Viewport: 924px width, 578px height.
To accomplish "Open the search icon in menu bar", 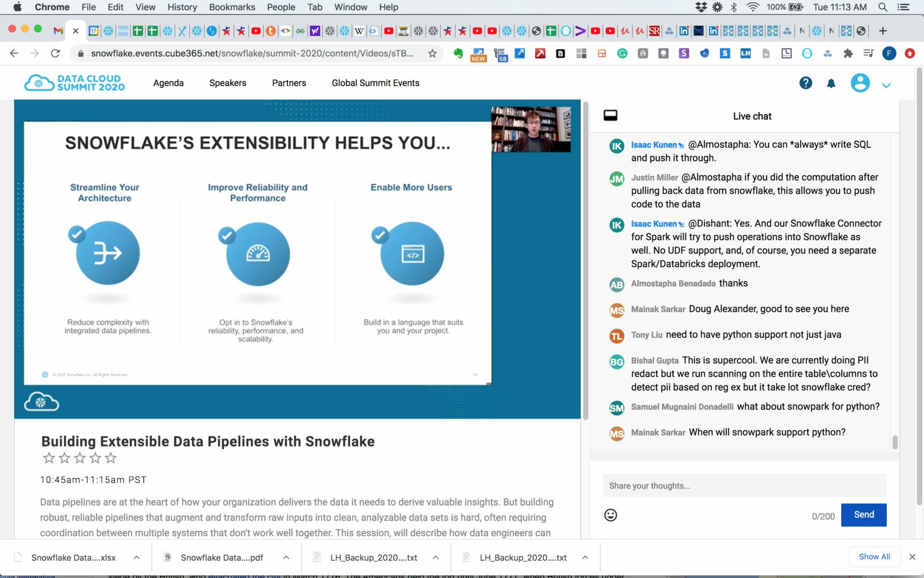I will 884,7.
